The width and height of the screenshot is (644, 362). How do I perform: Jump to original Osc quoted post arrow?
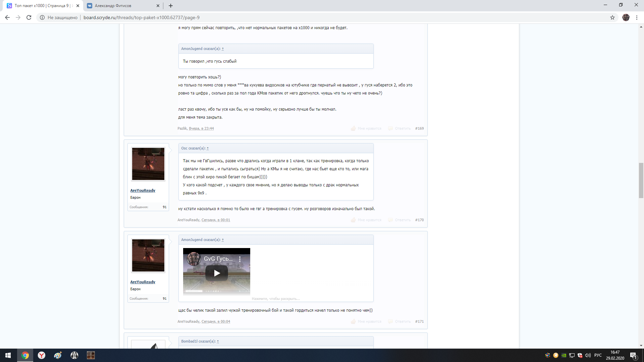[208, 148]
